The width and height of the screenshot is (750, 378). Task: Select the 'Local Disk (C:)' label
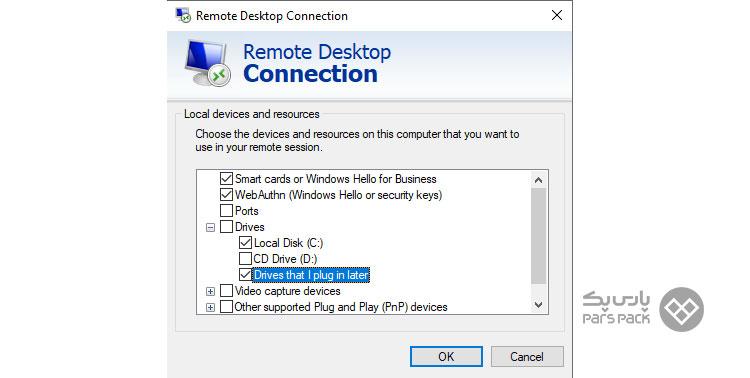(288, 243)
